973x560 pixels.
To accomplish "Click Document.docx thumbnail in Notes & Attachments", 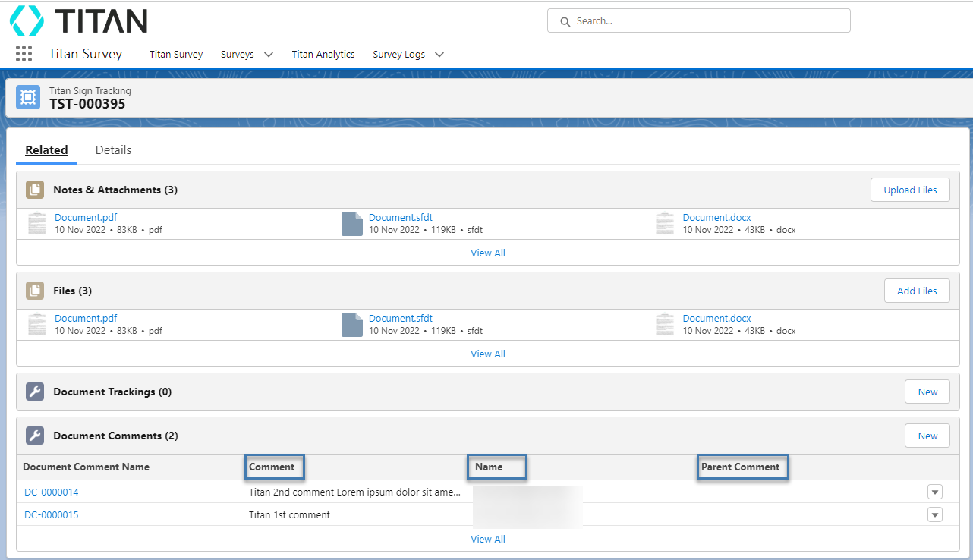I will pyautogui.click(x=665, y=224).
